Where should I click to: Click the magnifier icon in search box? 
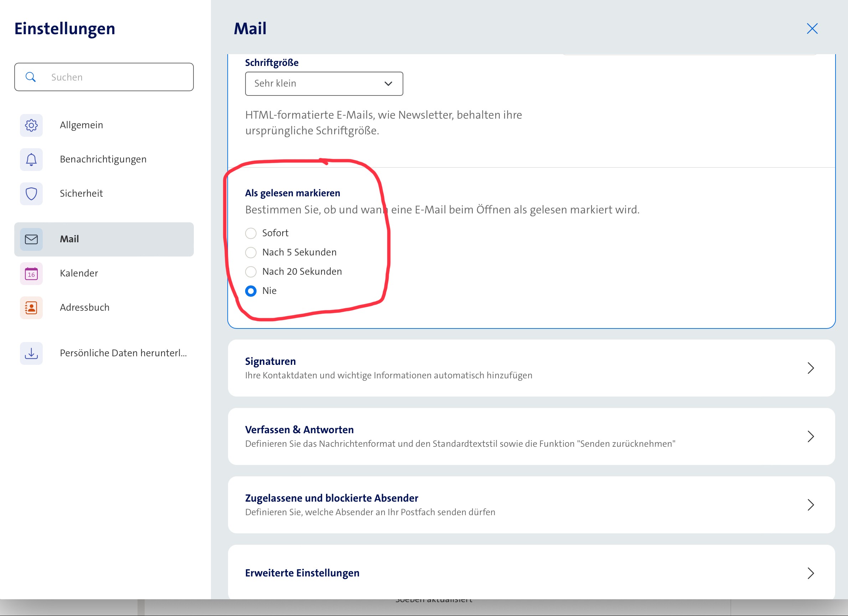31,77
